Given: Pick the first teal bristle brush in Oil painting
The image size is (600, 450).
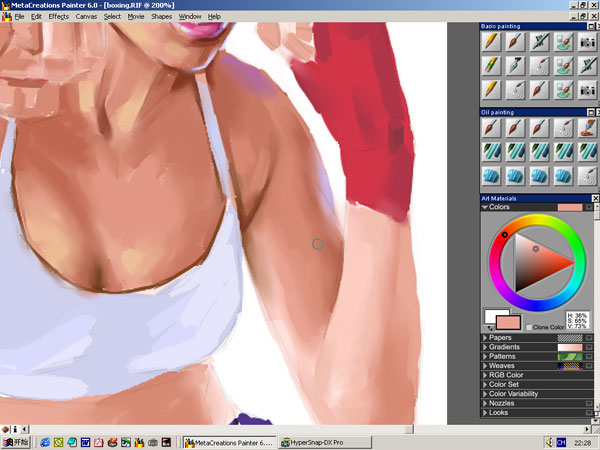Looking at the screenshot, I should point(491,151).
